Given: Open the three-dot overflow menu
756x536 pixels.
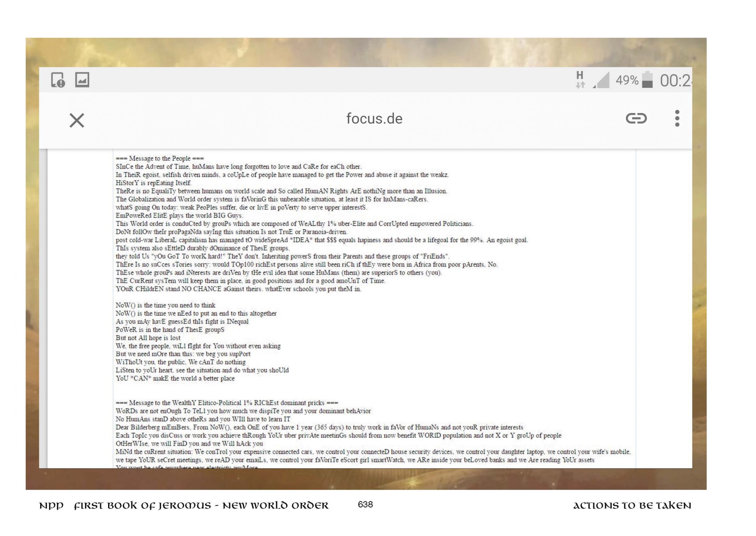Looking at the screenshot, I should click(x=677, y=118).
